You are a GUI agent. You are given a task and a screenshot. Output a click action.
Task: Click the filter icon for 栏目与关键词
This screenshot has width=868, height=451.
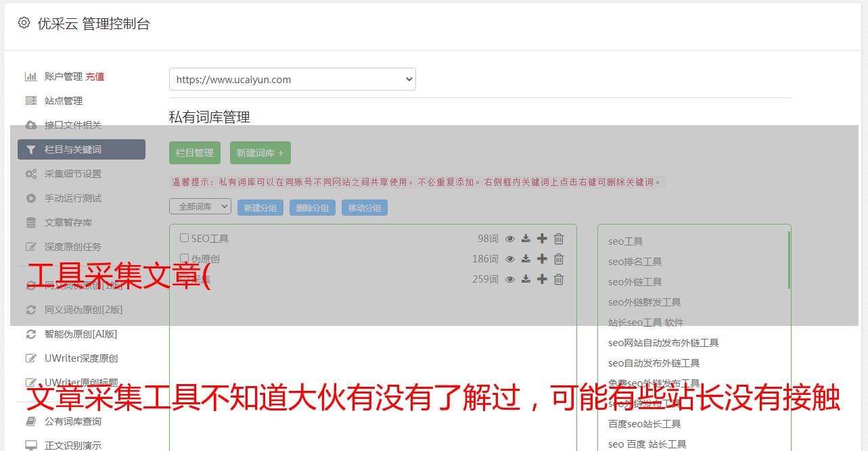30,149
